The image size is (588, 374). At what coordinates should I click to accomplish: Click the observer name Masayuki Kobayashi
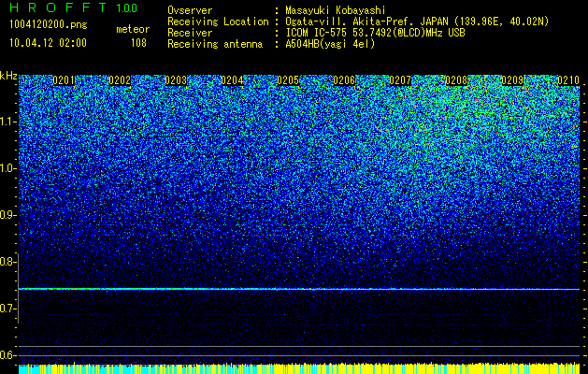(x=336, y=10)
